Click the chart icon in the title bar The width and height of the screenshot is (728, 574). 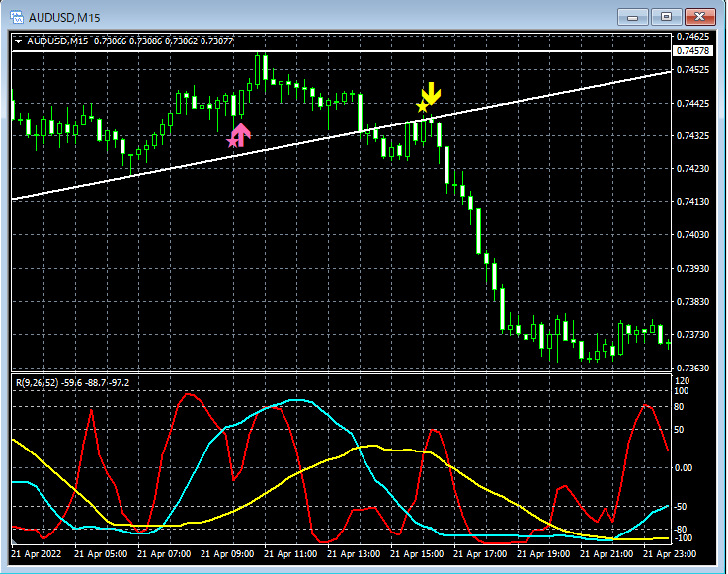click(16, 17)
